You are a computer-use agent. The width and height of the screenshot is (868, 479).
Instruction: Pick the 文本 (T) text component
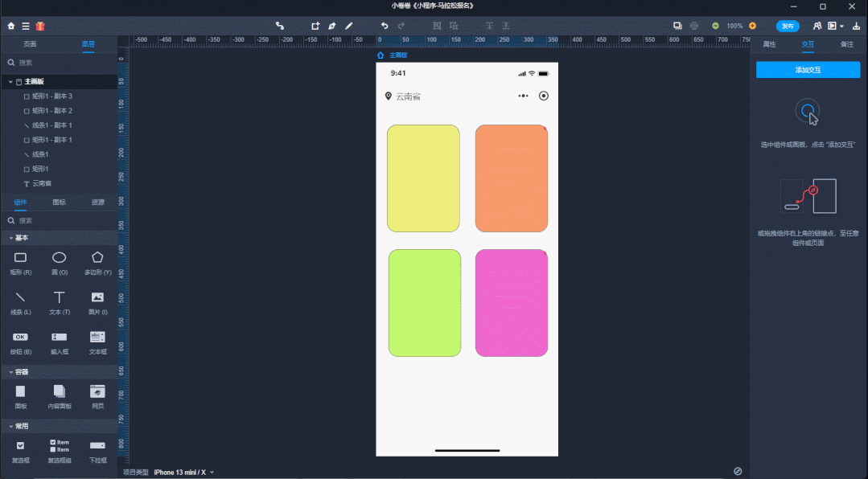pyautogui.click(x=60, y=303)
